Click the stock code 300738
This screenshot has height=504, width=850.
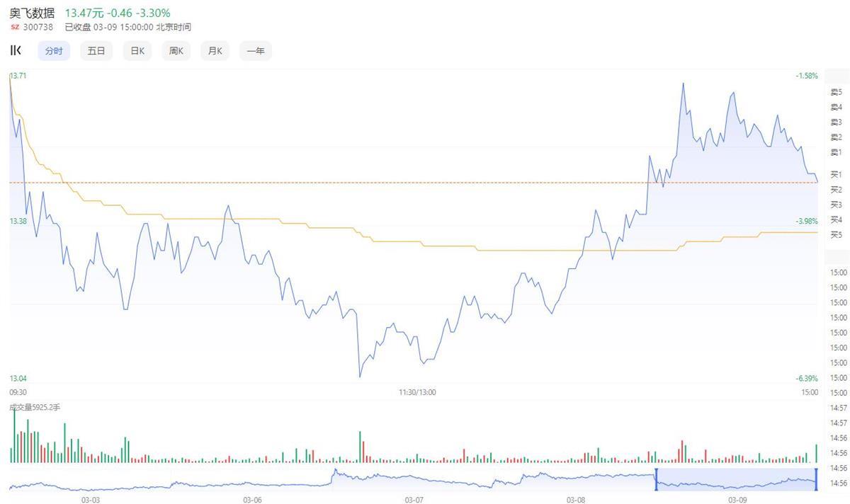[38, 27]
